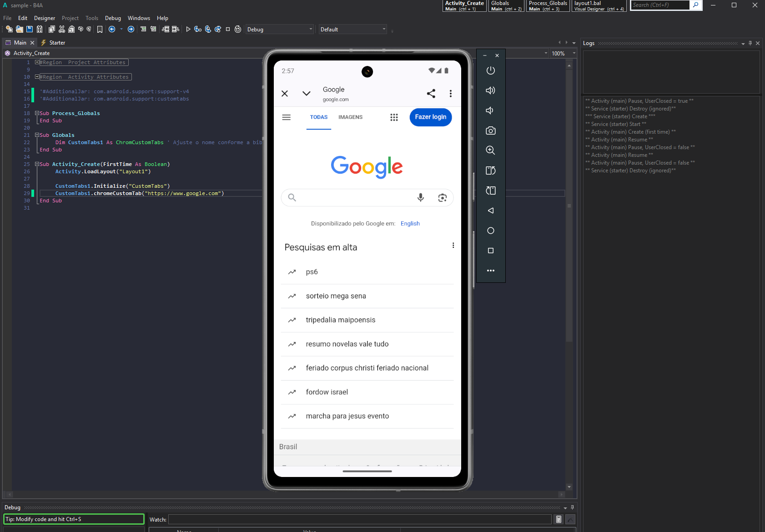The image size is (765, 532).
Task: Click the Google search box
Action: coord(367,197)
